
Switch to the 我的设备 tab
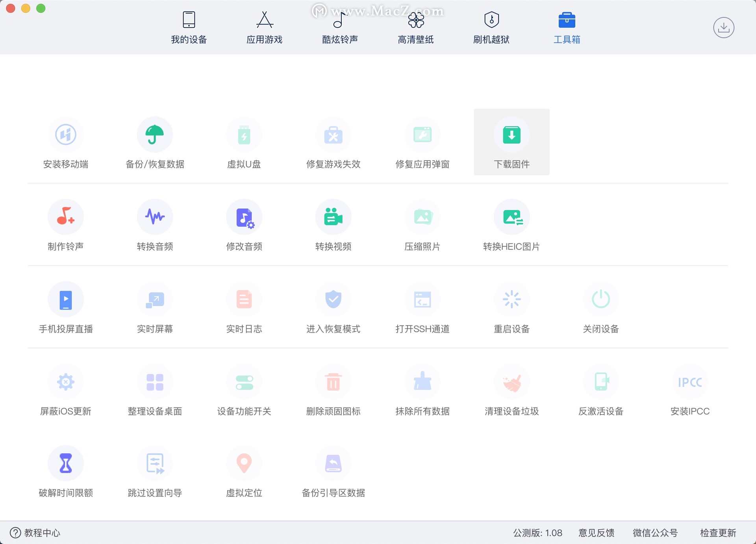coord(189,28)
